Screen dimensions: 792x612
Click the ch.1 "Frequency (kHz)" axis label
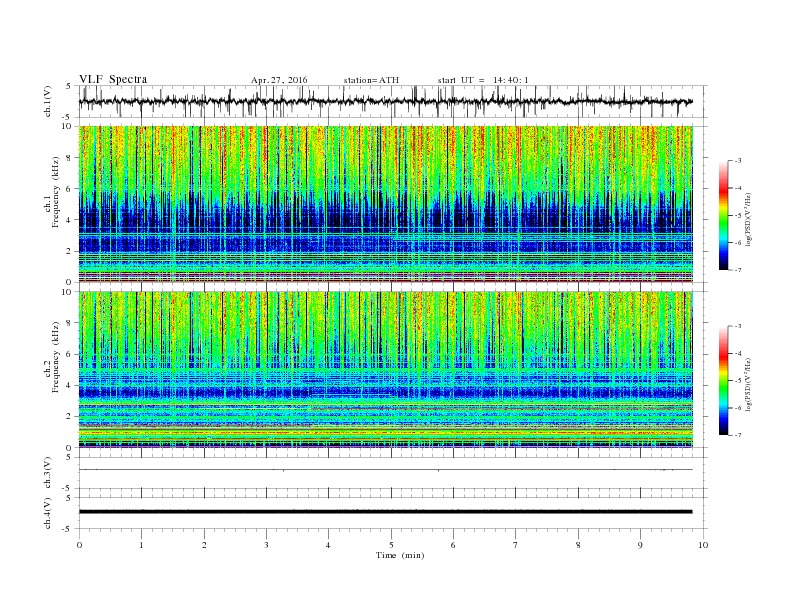[56, 192]
